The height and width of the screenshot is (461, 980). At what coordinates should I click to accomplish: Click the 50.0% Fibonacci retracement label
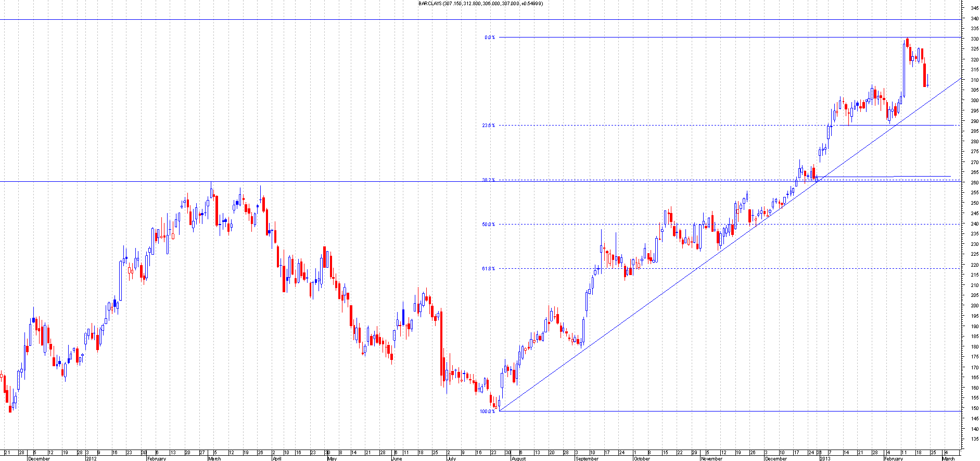(488, 225)
